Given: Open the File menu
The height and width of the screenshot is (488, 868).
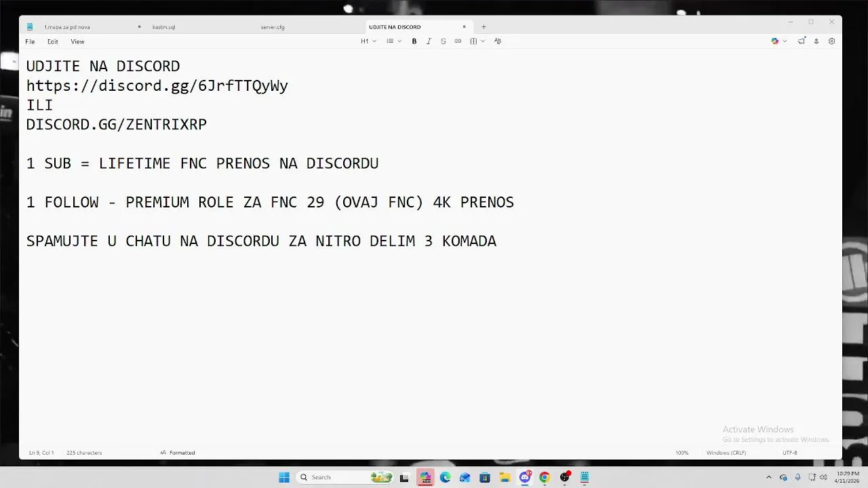Looking at the screenshot, I should coord(30,41).
